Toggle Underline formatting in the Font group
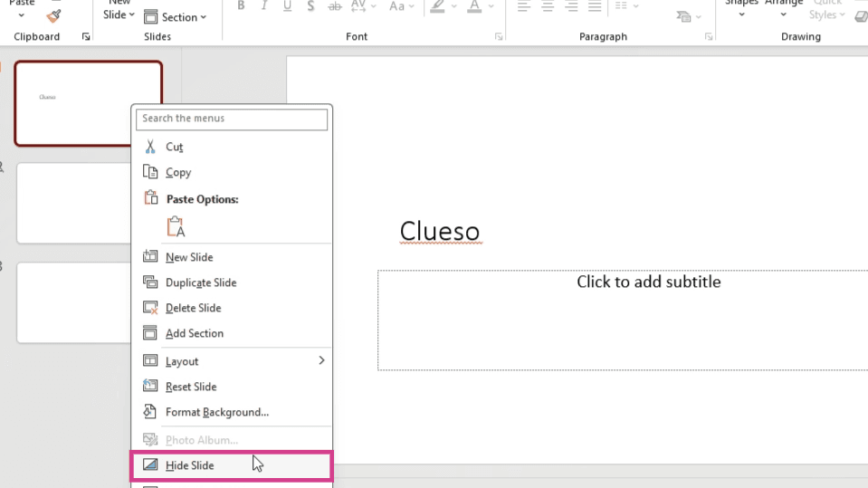This screenshot has height=488, width=868. [x=287, y=6]
